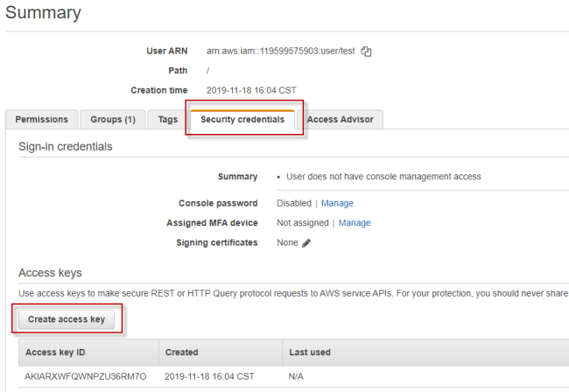
Task: Edit signing certificates using the pencil icon
Action: (x=306, y=243)
